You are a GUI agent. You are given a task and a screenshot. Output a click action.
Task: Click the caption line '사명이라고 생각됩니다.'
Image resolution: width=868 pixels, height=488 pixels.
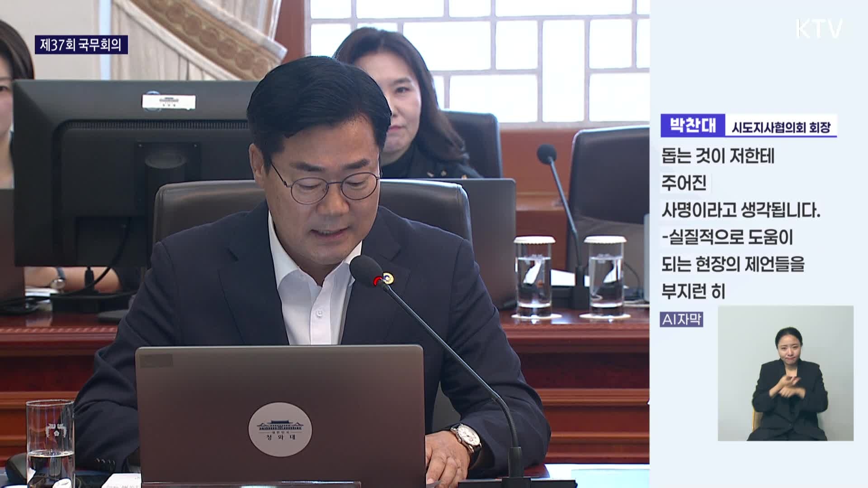pyautogui.click(x=741, y=210)
